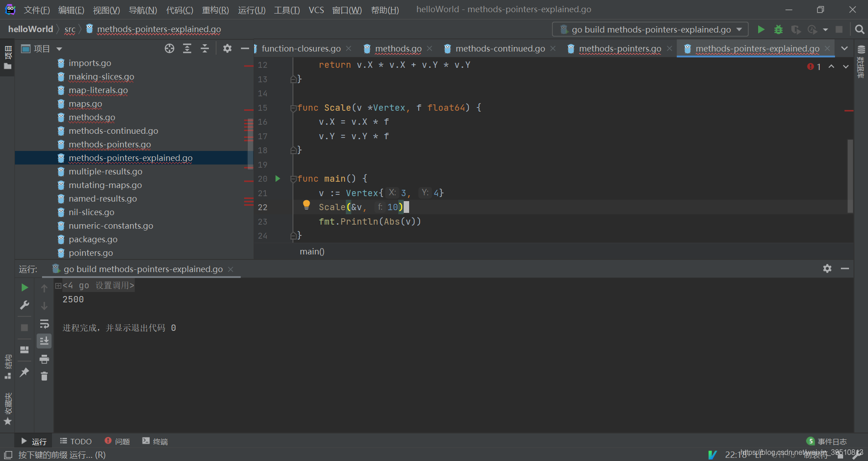868x461 pixels.
Task: Open the 项目 project side tab
Action: coord(8,57)
